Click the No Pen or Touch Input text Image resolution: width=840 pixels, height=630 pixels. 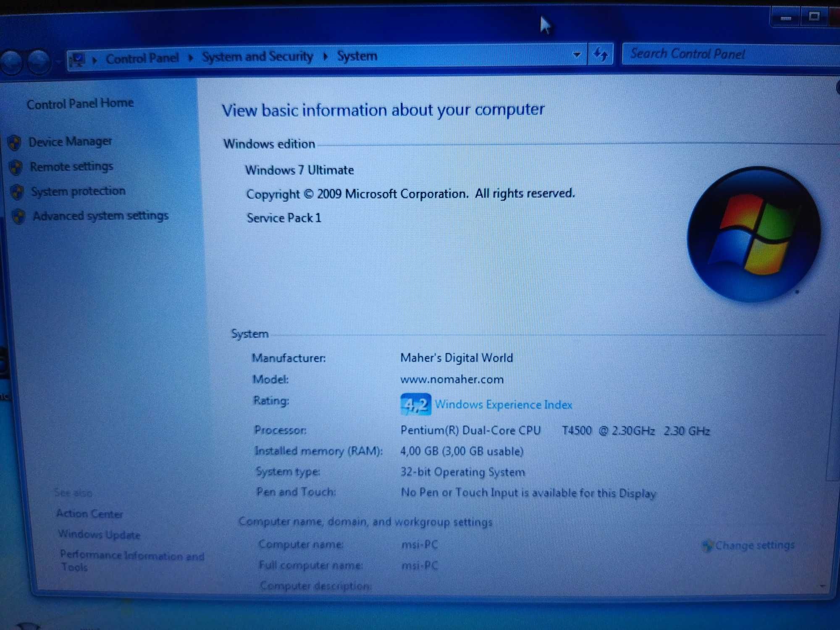pyautogui.click(x=528, y=493)
